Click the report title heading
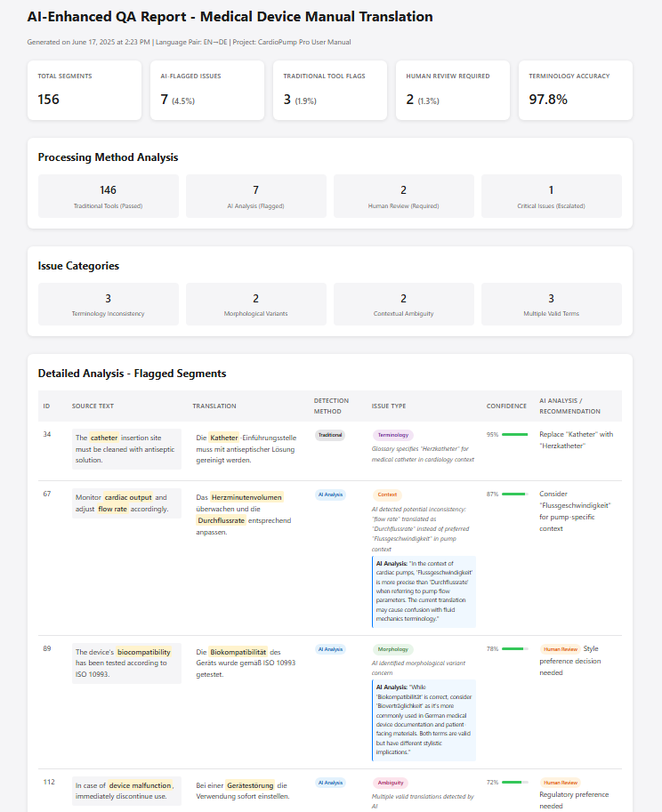The height and width of the screenshot is (812, 662). [230, 17]
